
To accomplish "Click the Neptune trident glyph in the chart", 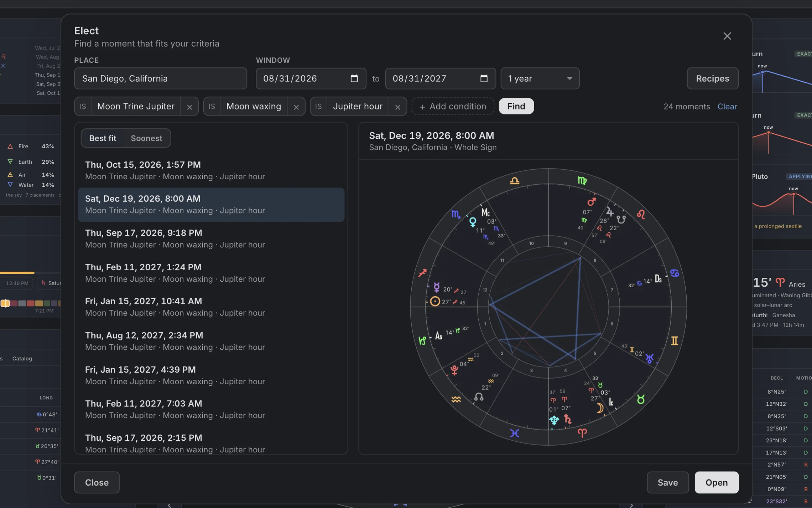I will tap(554, 420).
